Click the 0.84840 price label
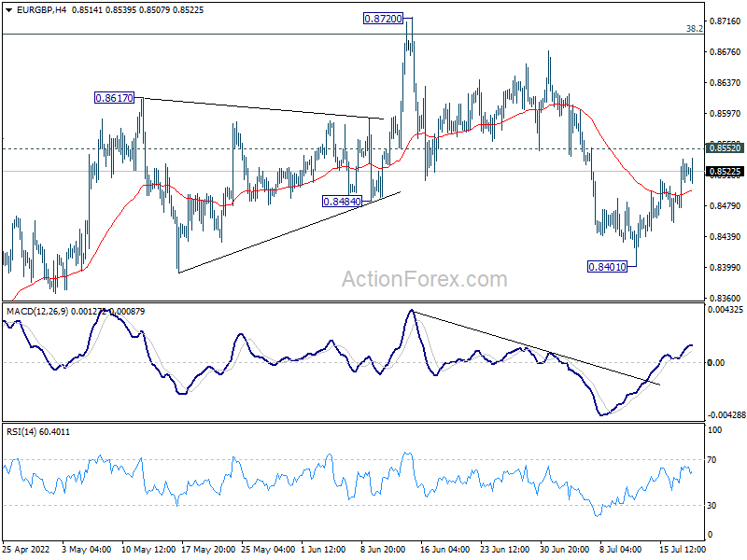This screenshot has width=747, height=560. [x=342, y=202]
